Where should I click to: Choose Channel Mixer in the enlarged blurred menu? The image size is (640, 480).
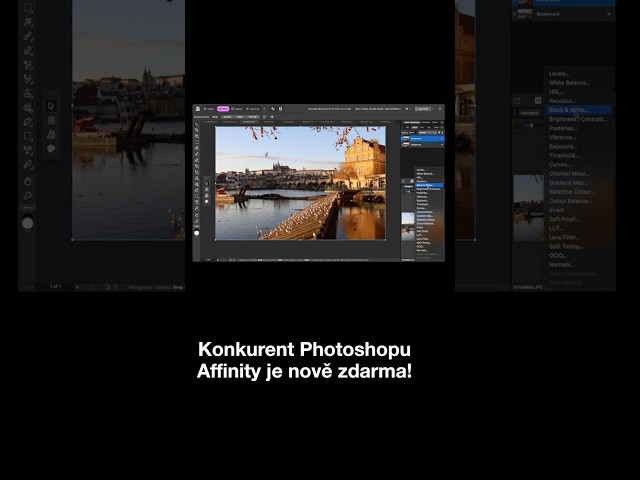tap(569, 173)
